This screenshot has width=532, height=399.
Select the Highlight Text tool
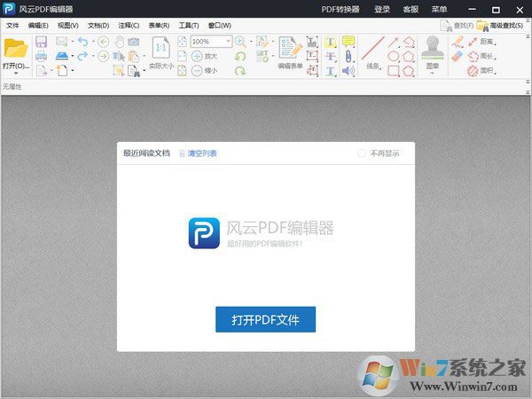(x=331, y=42)
